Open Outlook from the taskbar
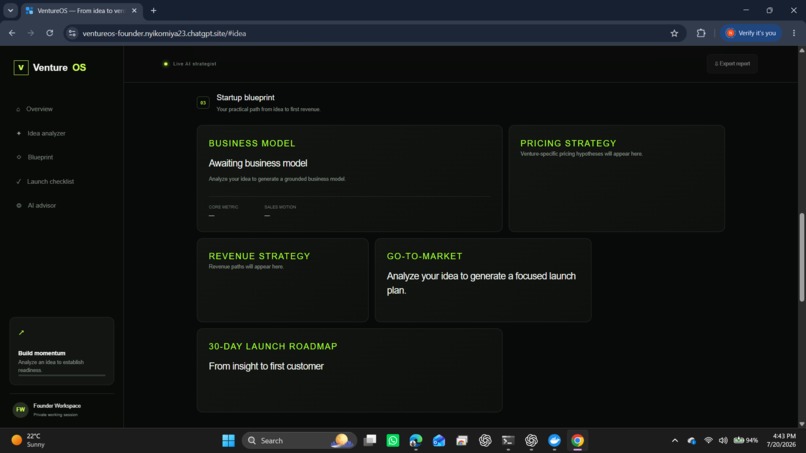806x453 pixels. [439, 441]
